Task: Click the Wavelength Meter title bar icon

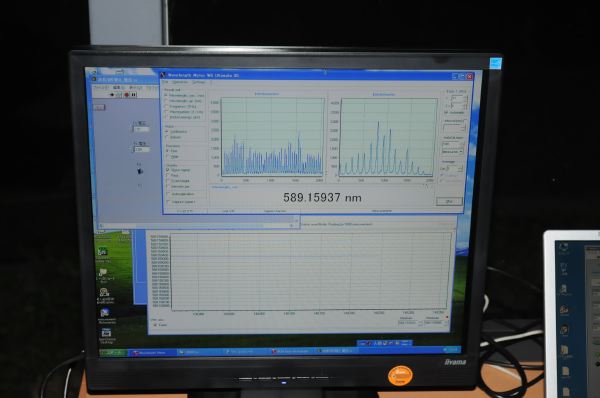Action: 163,75
